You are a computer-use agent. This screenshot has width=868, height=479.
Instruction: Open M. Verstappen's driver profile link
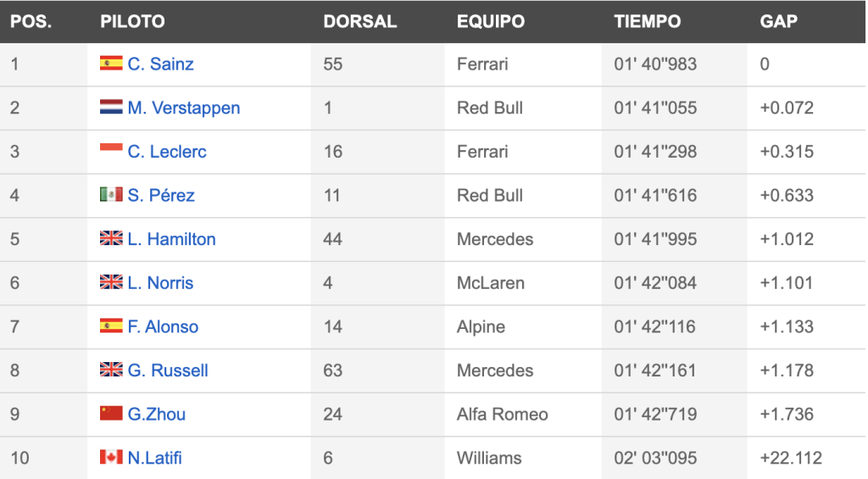click(184, 108)
